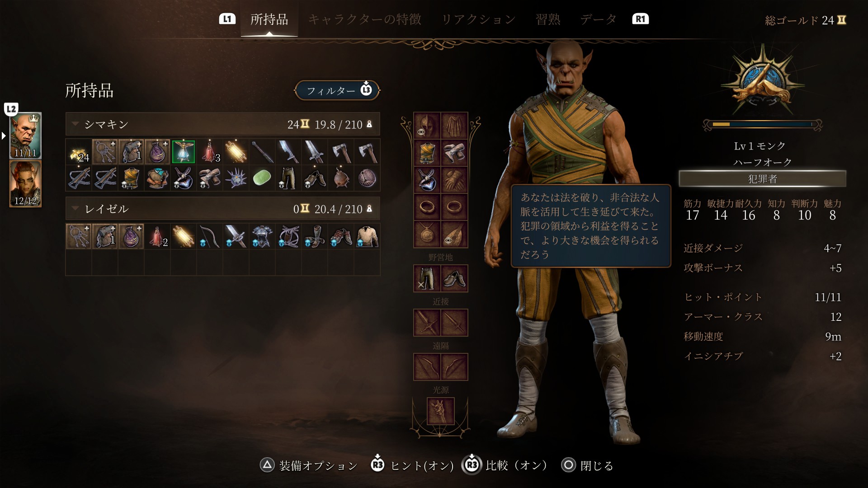Select the gloves equipment slot
This screenshot has height=488, width=868.
click(x=454, y=179)
